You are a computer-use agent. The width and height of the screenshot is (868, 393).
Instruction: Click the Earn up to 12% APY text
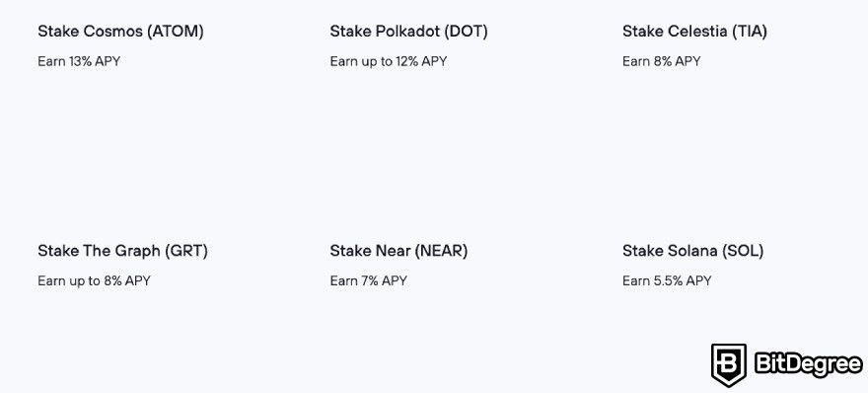click(388, 61)
